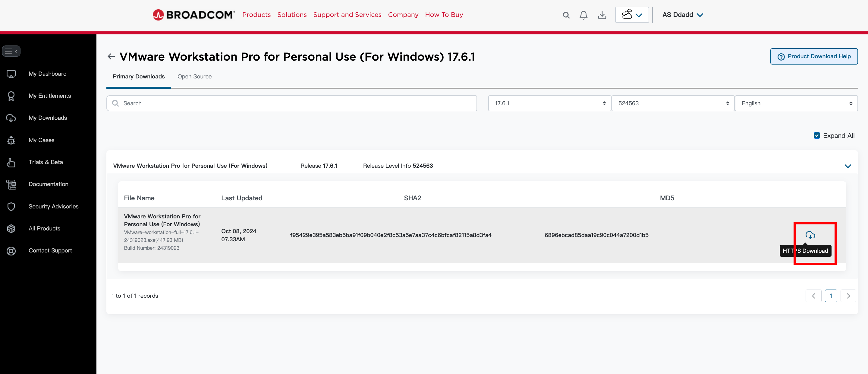
Task: Open How To Buy menu
Action: click(x=444, y=15)
